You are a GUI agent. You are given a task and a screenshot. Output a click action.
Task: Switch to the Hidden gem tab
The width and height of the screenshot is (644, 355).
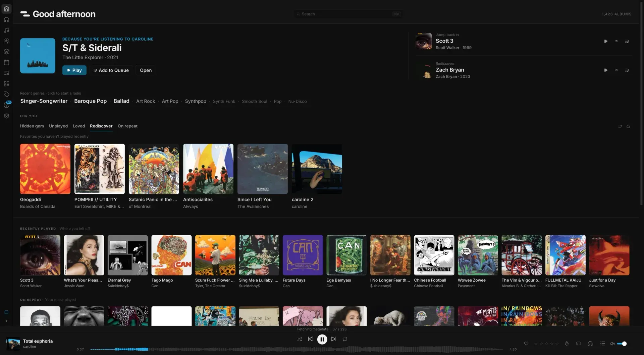point(32,126)
